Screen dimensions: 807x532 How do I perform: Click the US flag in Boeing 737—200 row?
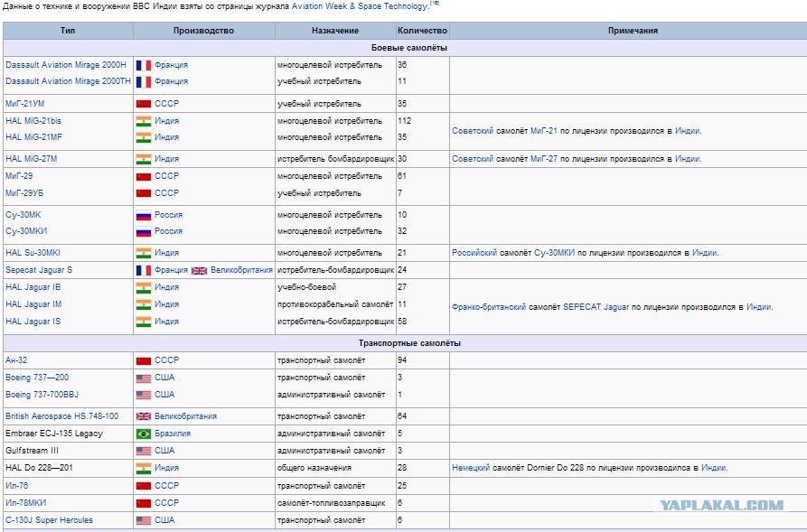click(x=144, y=378)
